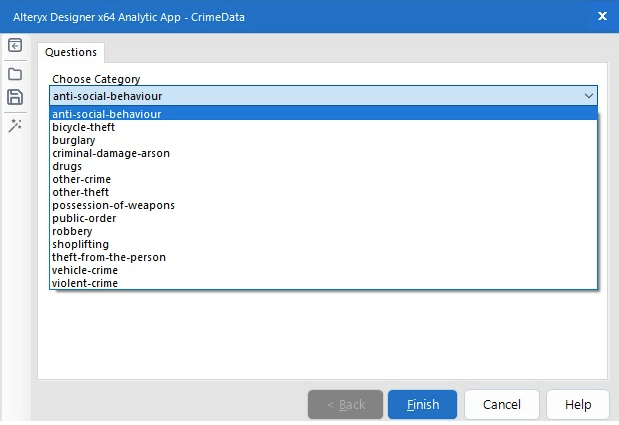Collapse the Choose Category dropdown arrow
Viewport: 619px width, 425px height.
point(588,96)
